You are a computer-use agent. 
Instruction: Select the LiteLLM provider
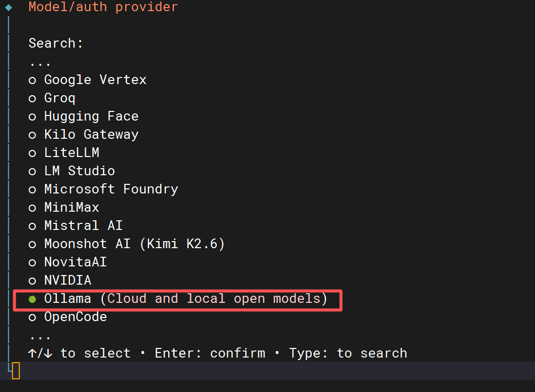(x=64, y=153)
